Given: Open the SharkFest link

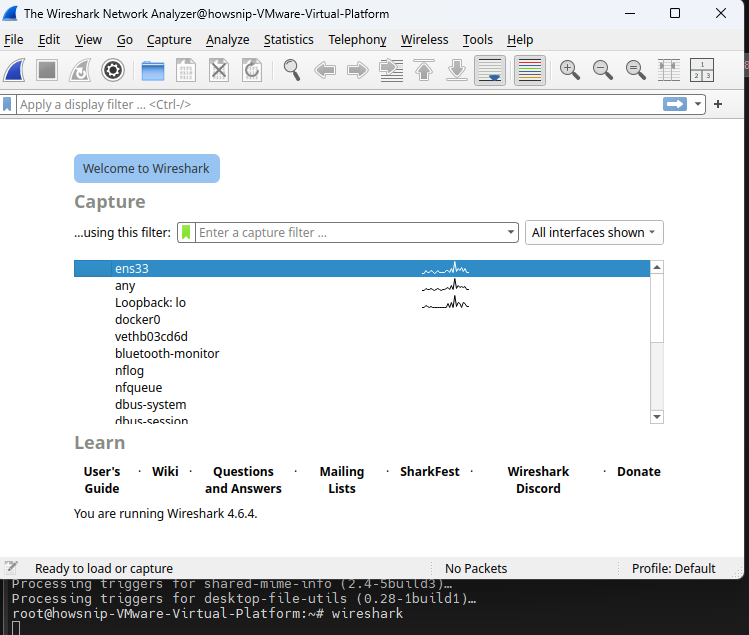Looking at the screenshot, I should [429, 472].
